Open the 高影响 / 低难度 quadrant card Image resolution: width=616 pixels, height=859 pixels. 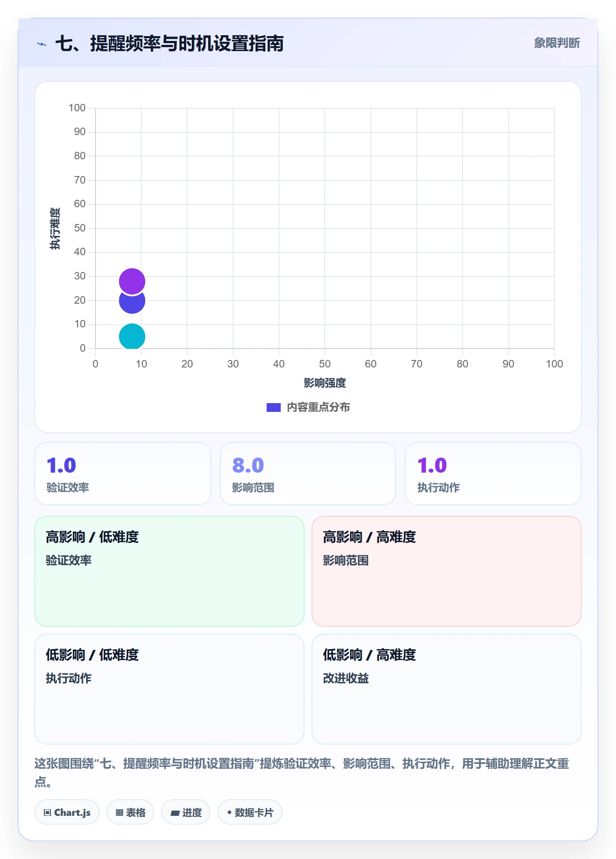click(x=169, y=571)
